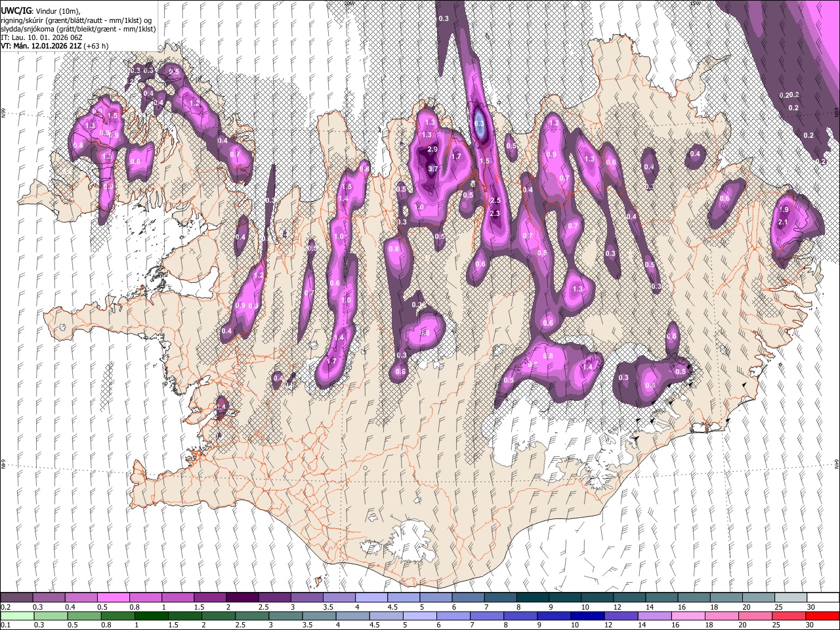Click the 2.3 precipitation value on the map
This screenshot has width=840, height=630.
click(x=495, y=213)
